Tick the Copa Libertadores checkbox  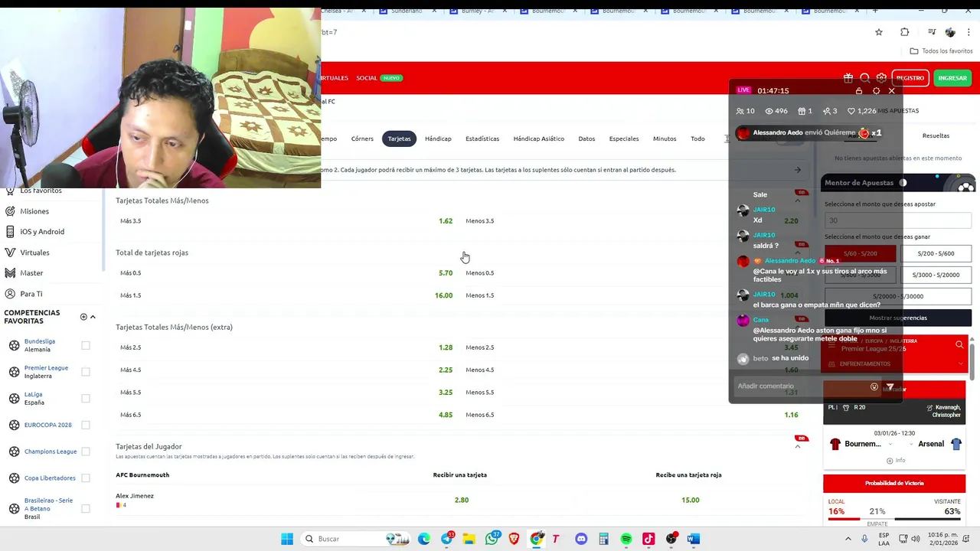click(86, 478)
